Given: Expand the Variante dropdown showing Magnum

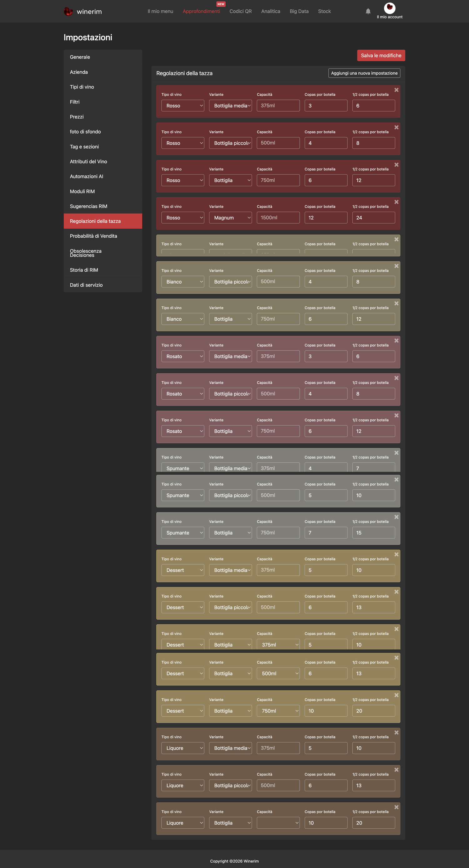Looking at the screenshot, I should [230, 218].
